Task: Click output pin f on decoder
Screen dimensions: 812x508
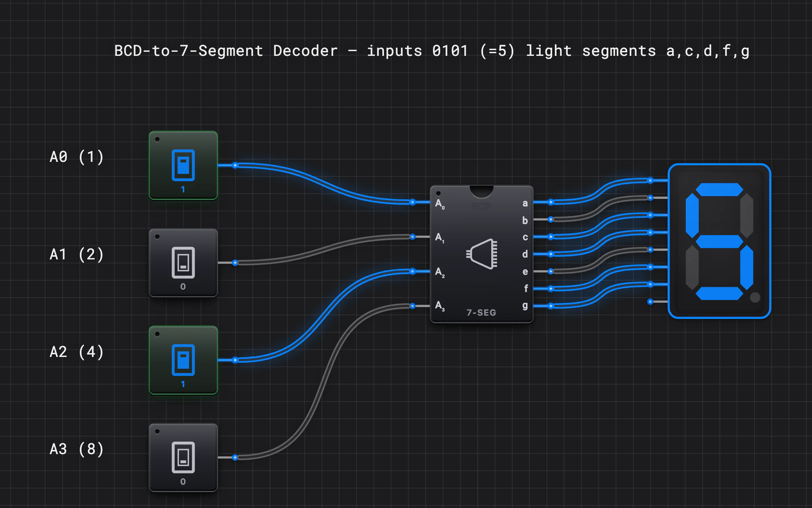Action: (551, 289)
